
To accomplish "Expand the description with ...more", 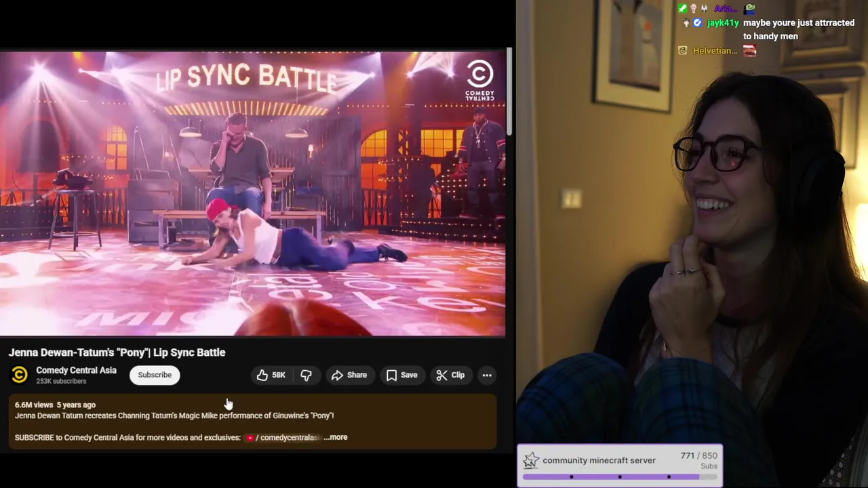I will click(336, 437).
